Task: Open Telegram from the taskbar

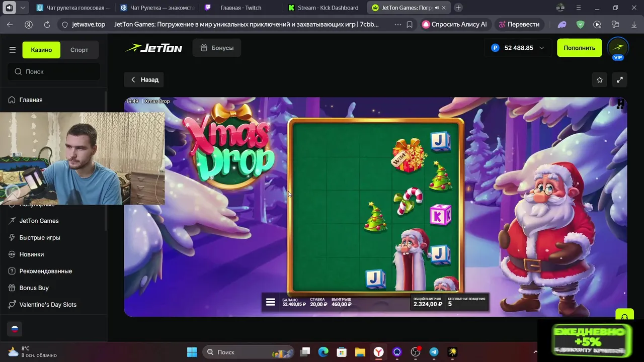Action: 434,352
